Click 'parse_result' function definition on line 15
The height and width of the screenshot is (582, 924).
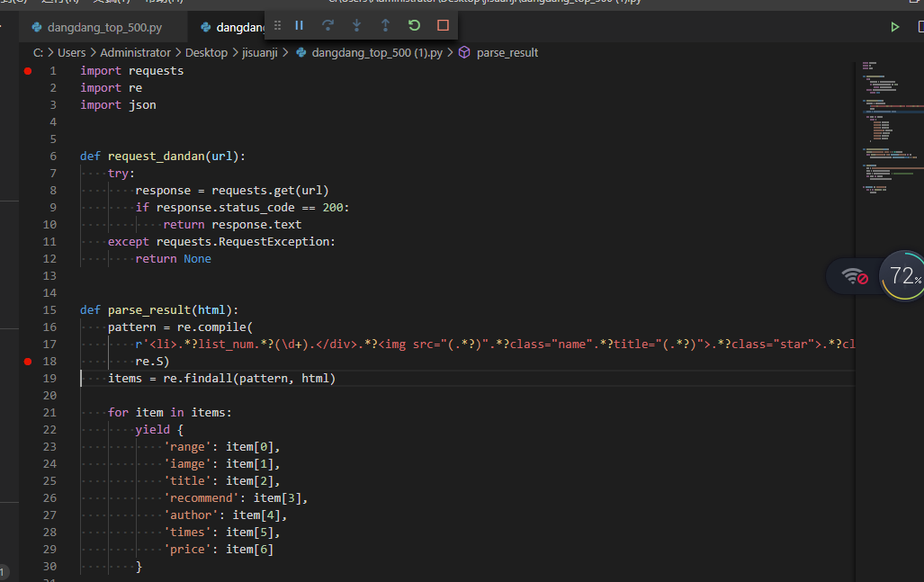pos(149,309)
